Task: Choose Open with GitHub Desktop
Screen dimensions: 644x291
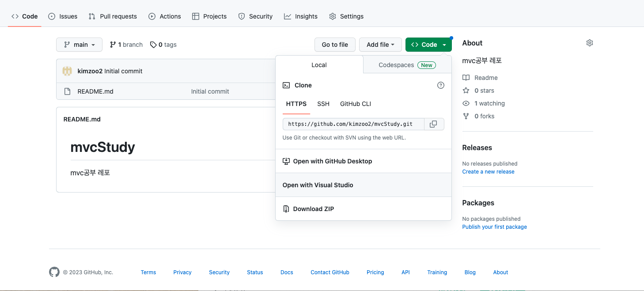Action: pos(363,161)
